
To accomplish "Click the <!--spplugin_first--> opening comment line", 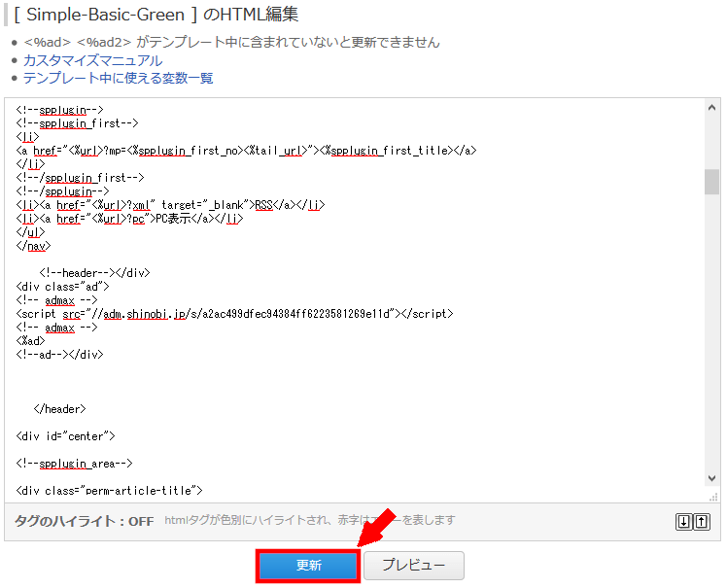I will (77, 123).
